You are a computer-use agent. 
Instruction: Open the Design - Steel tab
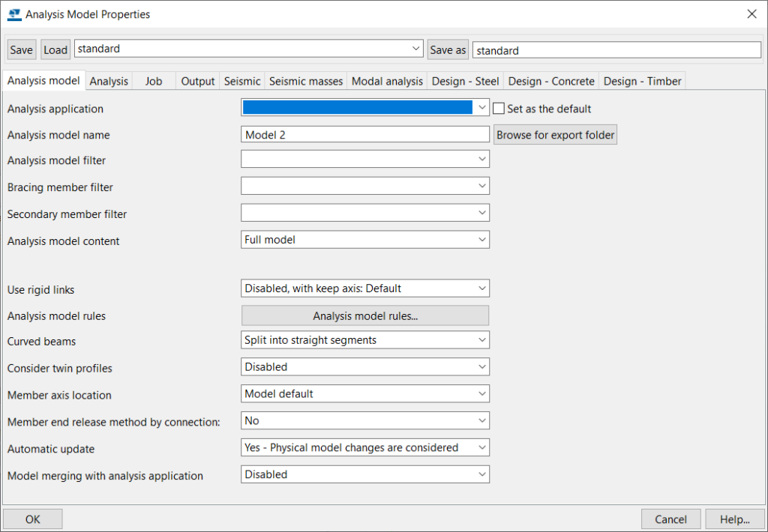tap(465, 80)
